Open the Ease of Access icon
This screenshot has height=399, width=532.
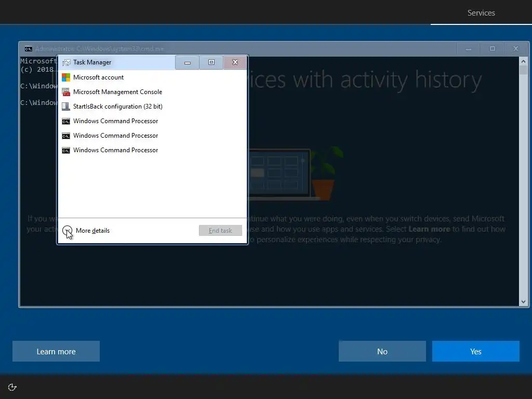pyautogui.click(x=12, y=387)
